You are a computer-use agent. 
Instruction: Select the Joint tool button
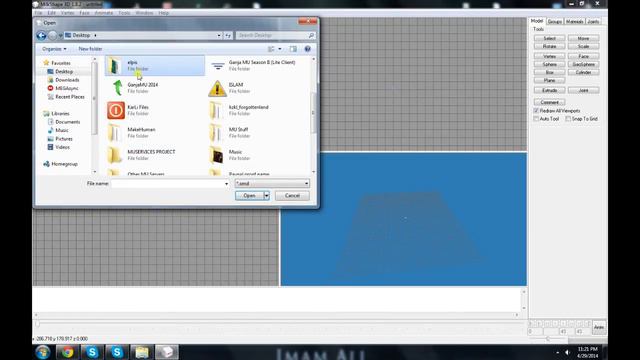tap(583, 90)
